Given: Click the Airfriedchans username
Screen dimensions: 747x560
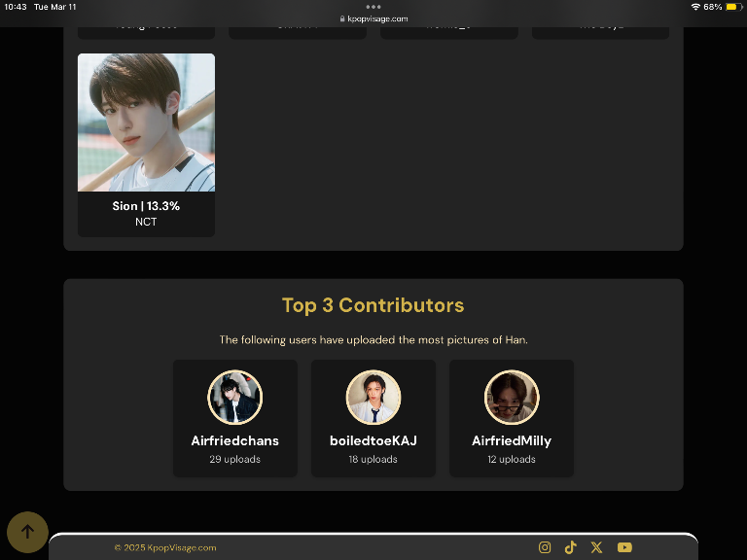Looking at the screenshot, I should click(234, 441).
